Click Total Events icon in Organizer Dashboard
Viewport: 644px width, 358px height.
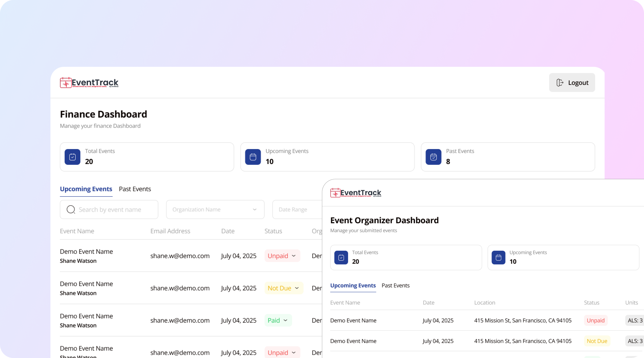pyautogui.click(x=341, y=257)
